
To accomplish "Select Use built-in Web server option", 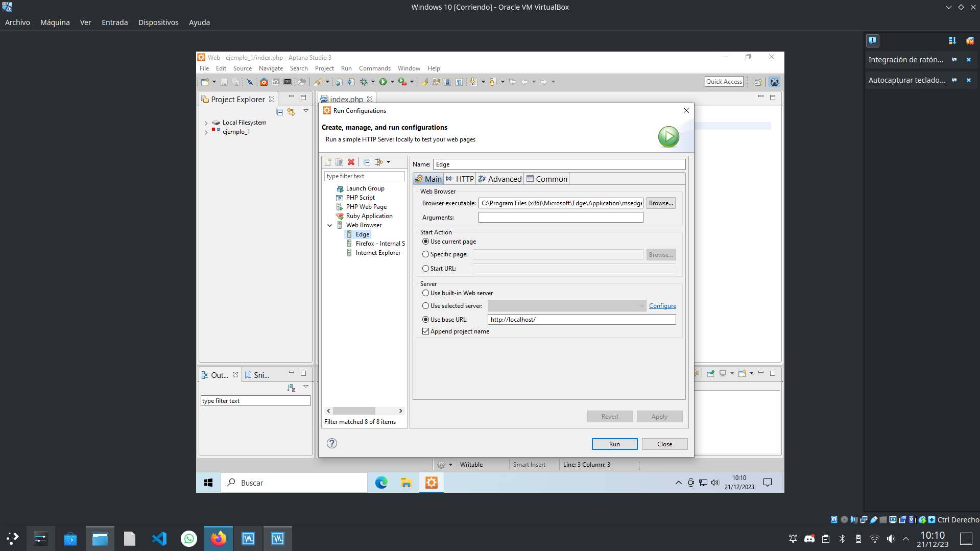I will click(425, 293).
